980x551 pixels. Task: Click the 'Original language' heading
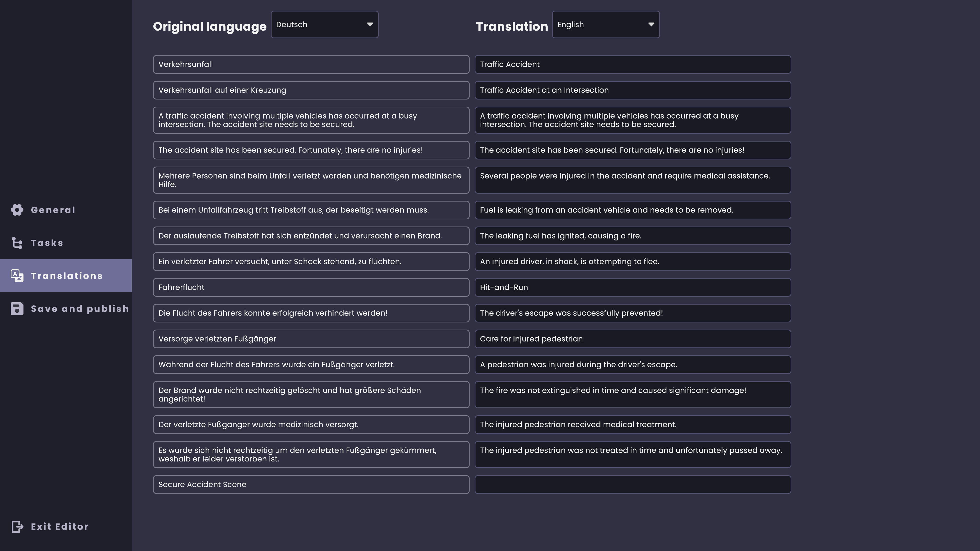coord(210,27)
